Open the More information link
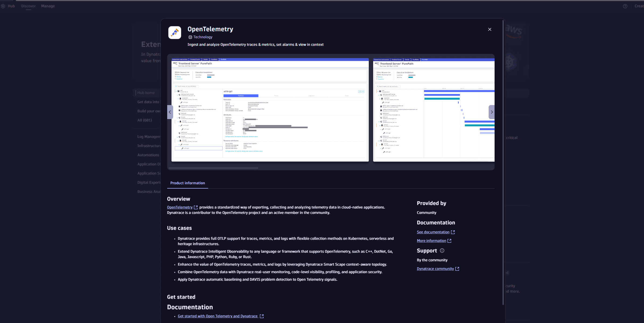This screenshot has height=323, width=644. pos(431,241)
